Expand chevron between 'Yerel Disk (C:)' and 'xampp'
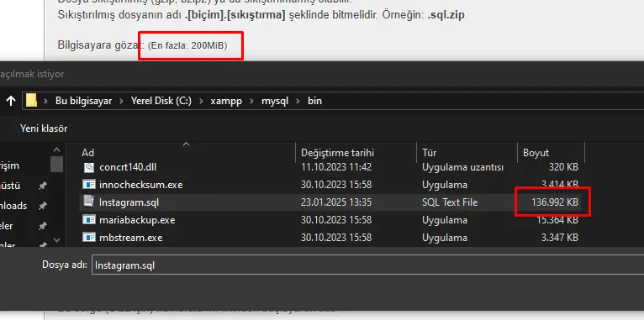Screen dimensions: 644x320 (x=201, y=101)
